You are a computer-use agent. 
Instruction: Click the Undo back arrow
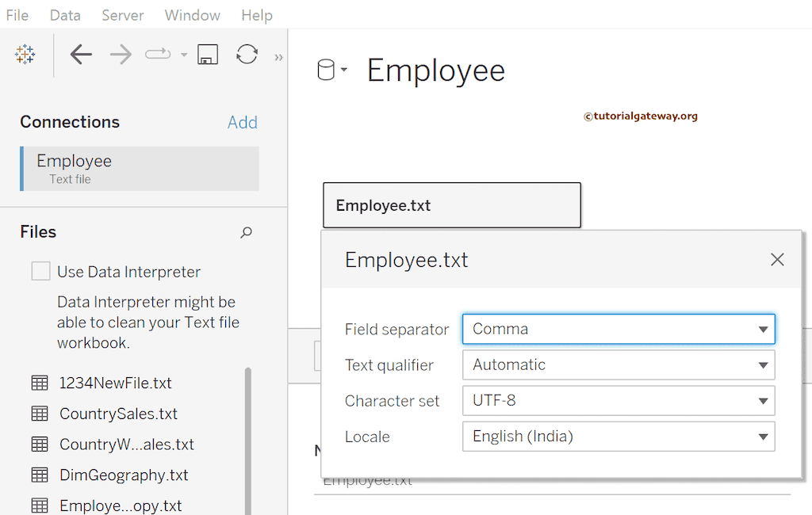82,54
